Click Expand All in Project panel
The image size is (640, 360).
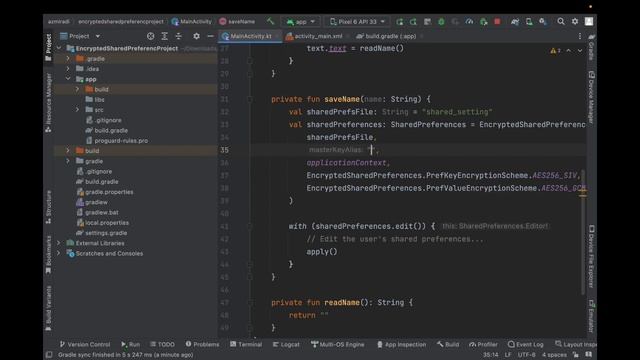pos(164,36)
